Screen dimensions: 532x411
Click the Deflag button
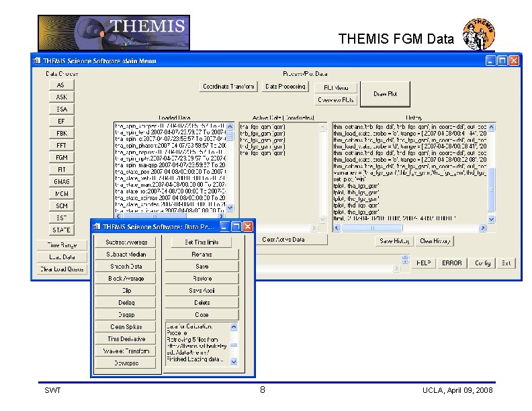(126, 302)
